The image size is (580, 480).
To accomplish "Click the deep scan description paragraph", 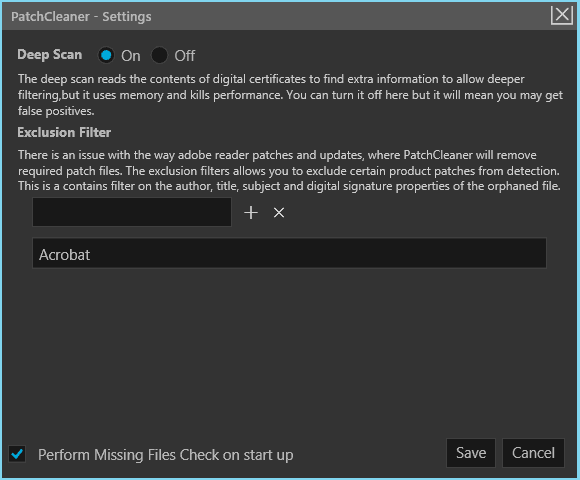I will pyautogui.click(x=290, y=95).
